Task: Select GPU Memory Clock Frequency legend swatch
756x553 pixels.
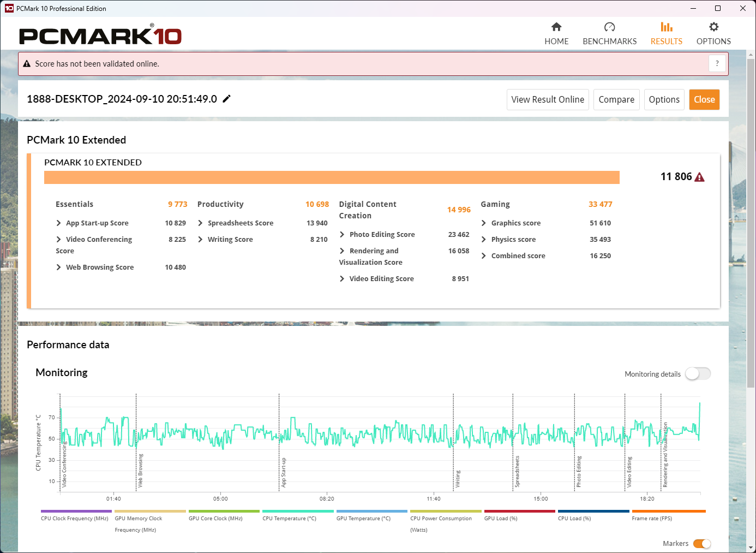Action: (x=150, y=512)
